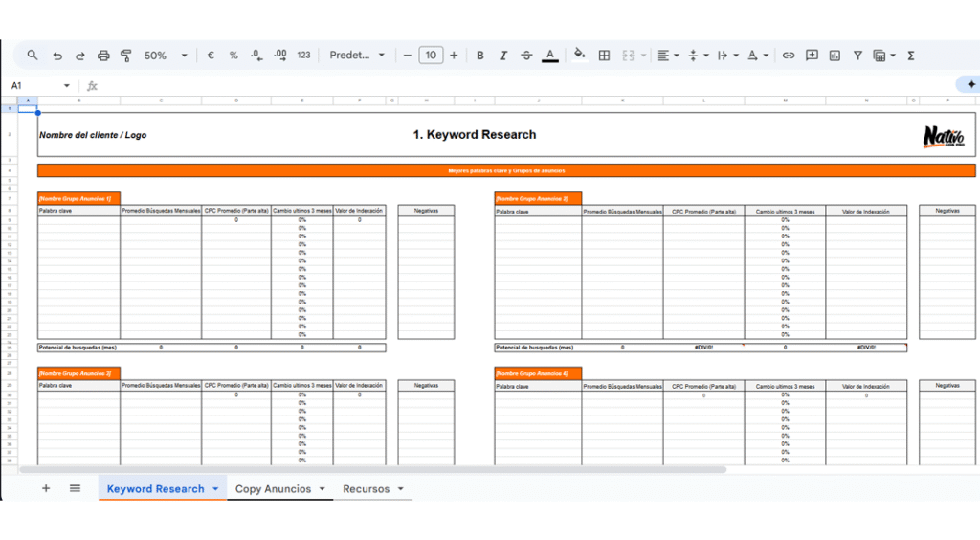Click the merge cells icon
980x540 pixels.
pyautogui.click(x=628, y=56)
